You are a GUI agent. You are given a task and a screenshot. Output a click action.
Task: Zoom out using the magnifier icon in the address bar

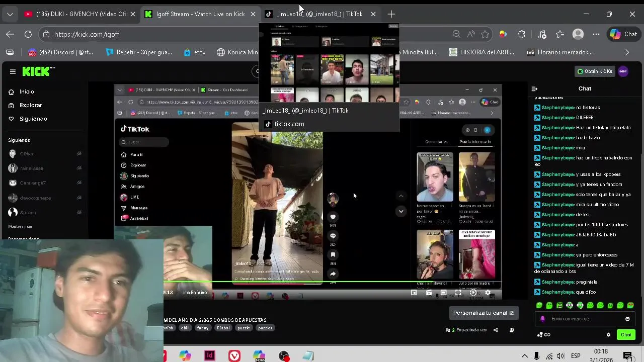(456, 34)
